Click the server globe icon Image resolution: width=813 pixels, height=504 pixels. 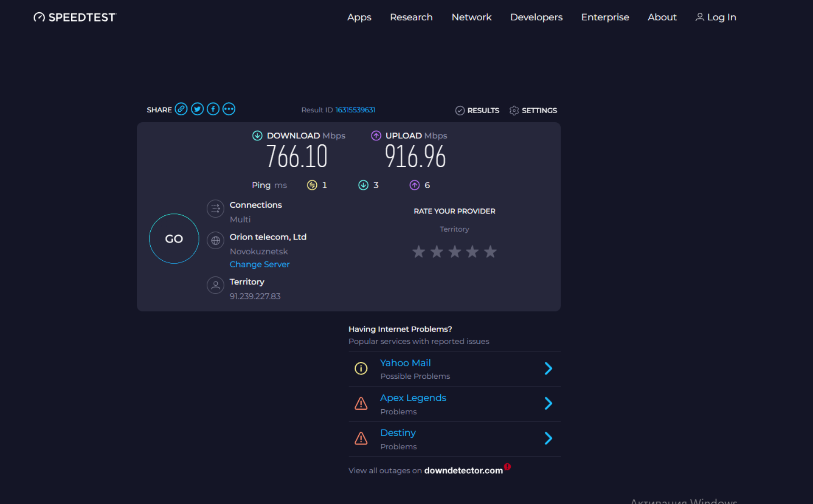pyautogui.click(x=216, y=240)
